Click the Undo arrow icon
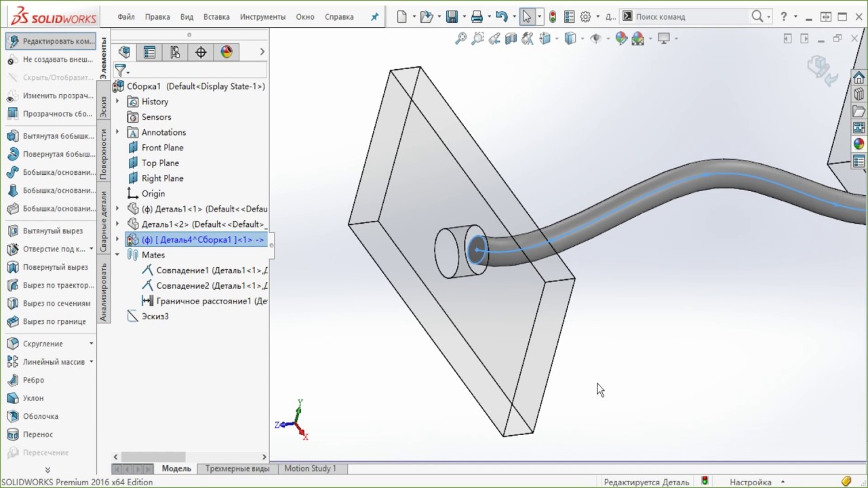 point(501,17)
